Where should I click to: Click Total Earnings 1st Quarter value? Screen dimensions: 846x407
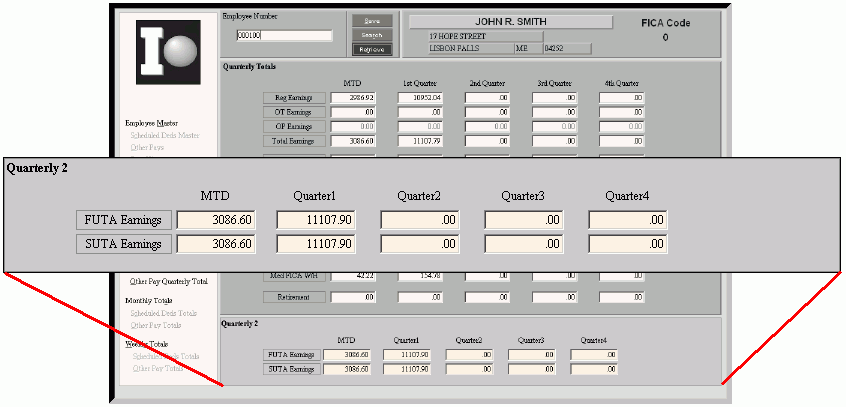tap(420, 142)
